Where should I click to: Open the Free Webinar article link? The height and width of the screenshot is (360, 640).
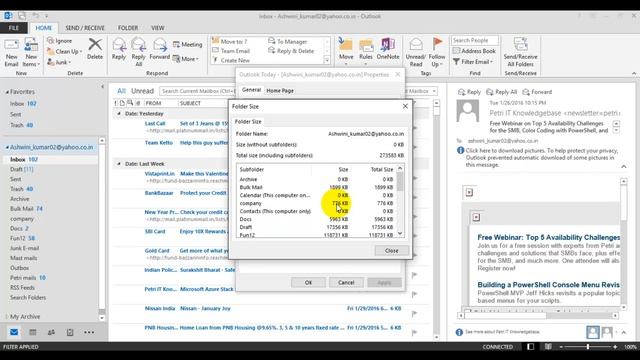(549, 238)
